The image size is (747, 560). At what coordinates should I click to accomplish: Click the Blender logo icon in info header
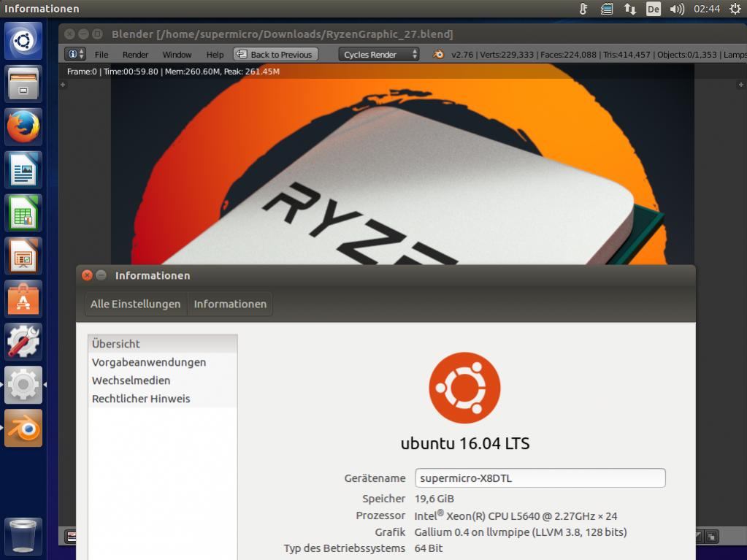(438, 54)
